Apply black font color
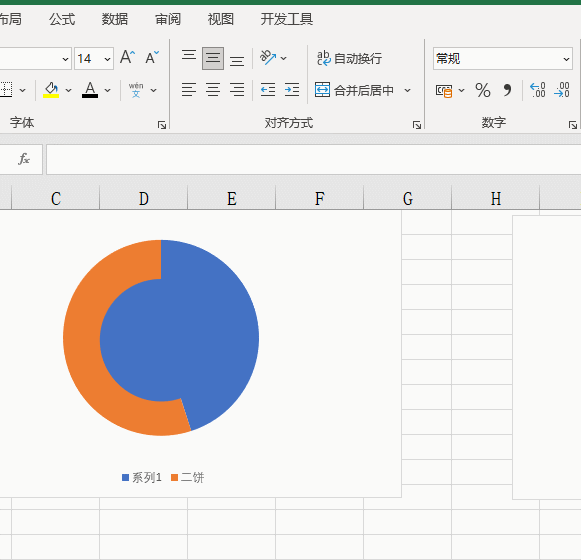 click(90, 90)
